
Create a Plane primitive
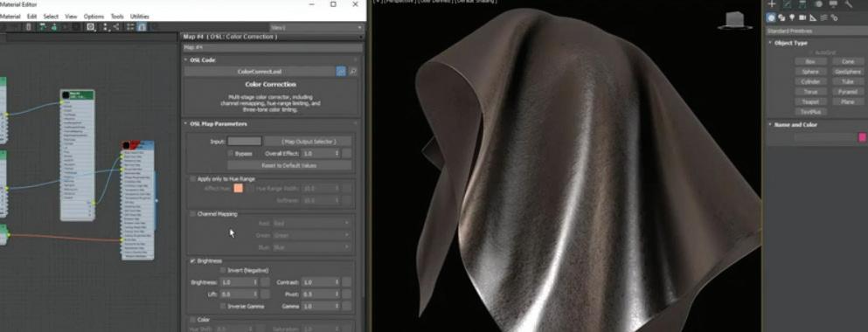(848, 102)
